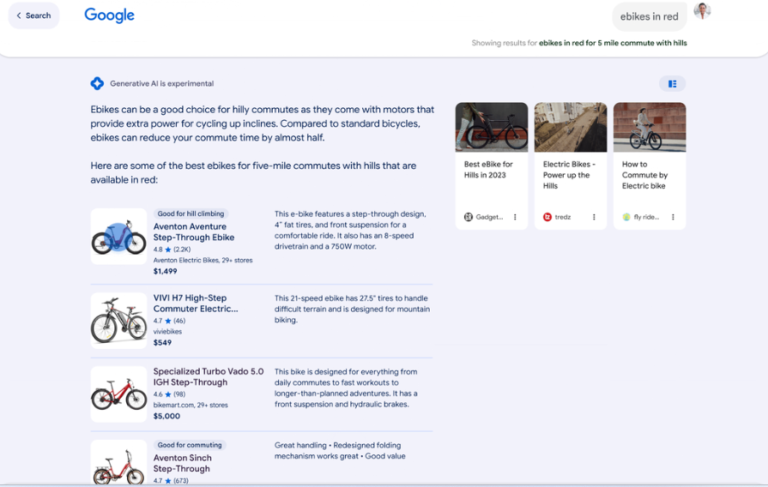Image resolution: width=768 pixels, height=487 pixels.
Task: Click the fly rides source favicon
Action: point(626,217)
